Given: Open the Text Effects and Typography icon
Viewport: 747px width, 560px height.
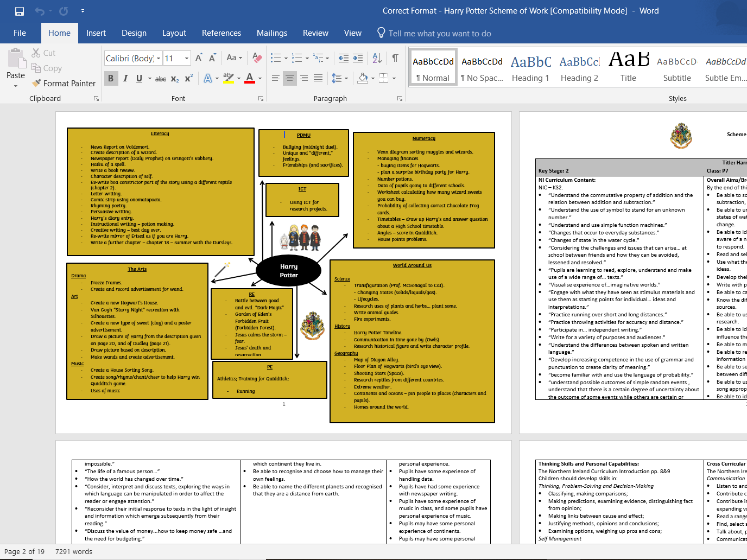Looking at the screenshot, I should (209, 78).
